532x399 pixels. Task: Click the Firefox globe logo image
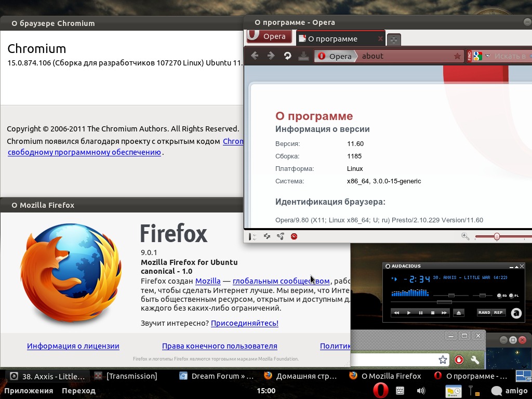click(x=71, y=272)
